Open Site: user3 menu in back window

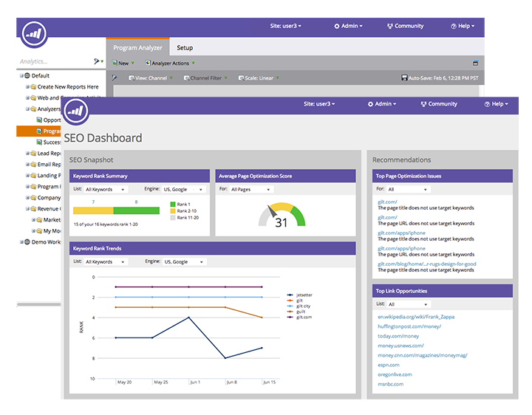coord(285,26)
